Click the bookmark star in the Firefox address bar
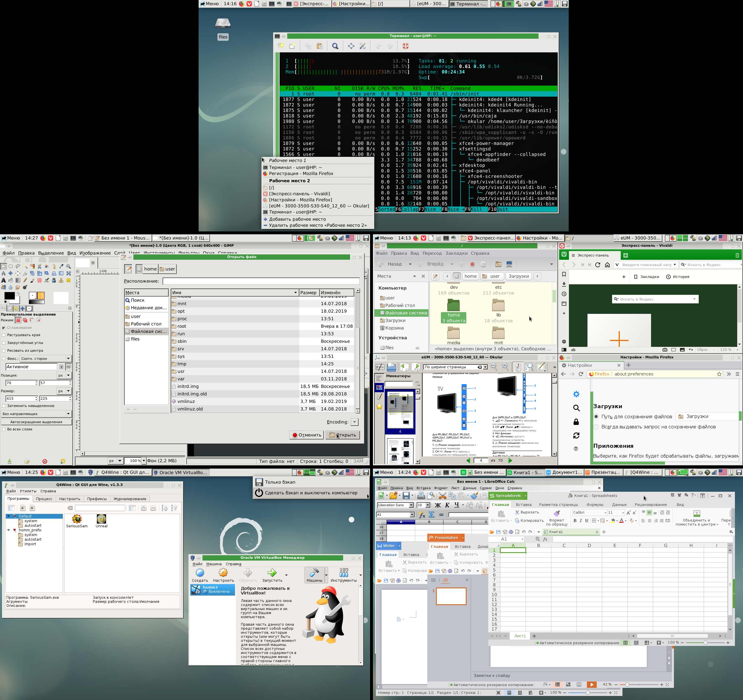This screenshot has width=743, height=700. click(x=719, y=374)
